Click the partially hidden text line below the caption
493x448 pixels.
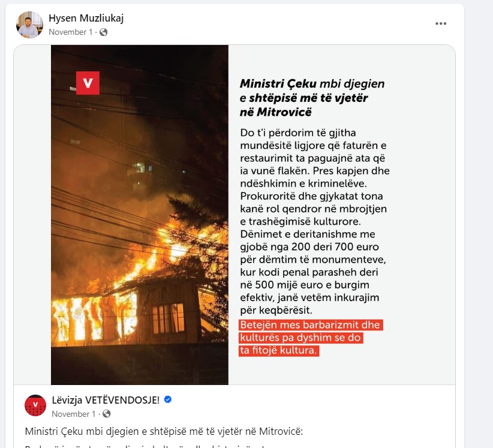click(145, 446)
